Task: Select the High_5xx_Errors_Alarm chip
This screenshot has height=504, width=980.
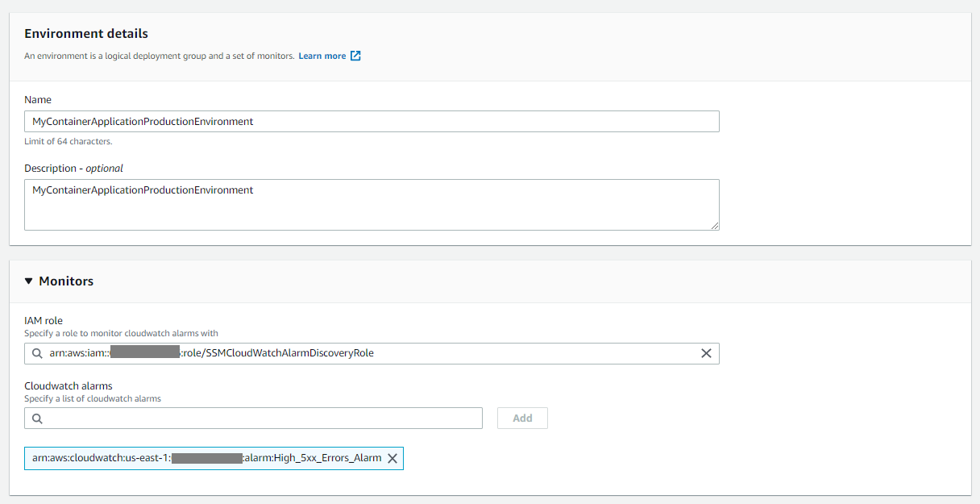Action: pos(206,458)
